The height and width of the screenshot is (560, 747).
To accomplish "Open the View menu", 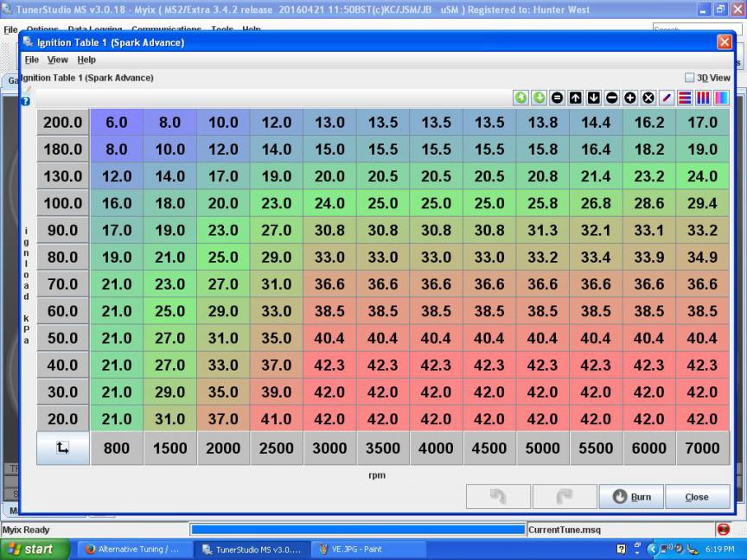I will pos(58,60).
